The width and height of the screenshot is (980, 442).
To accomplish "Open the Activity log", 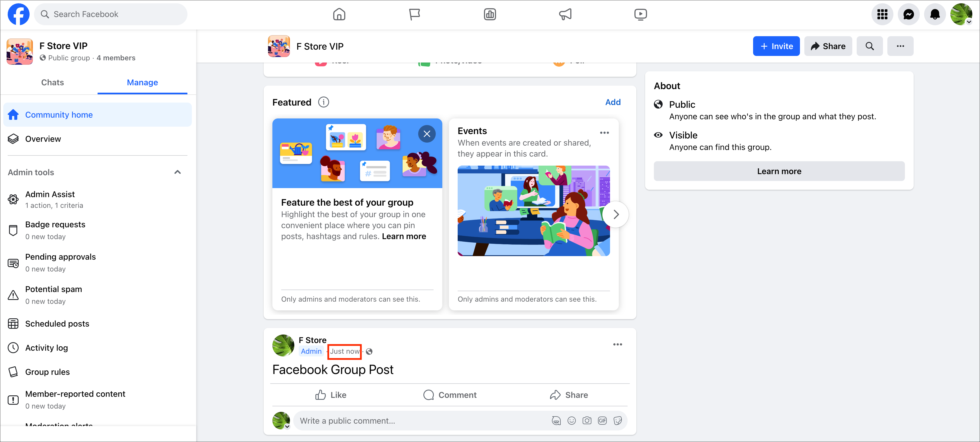I will (x=97, y=348).
